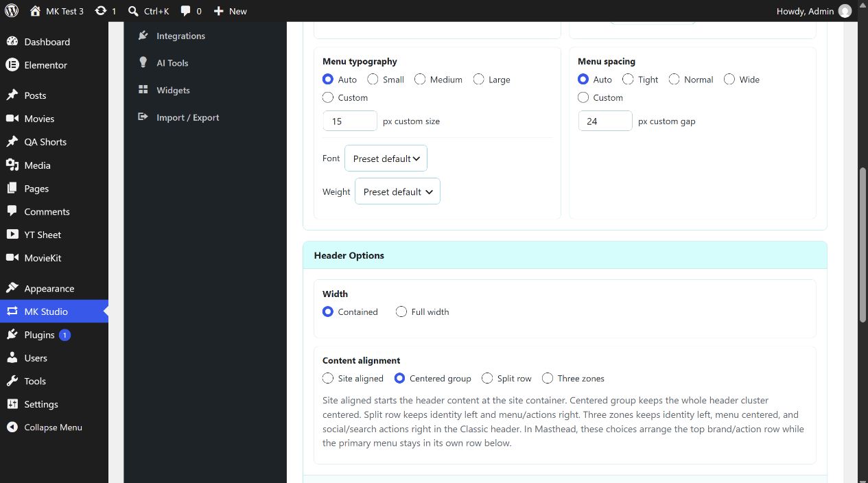Image resolution: width=868 pixels, height=483 pixels.
Task: Select Wide menu spacing radio
Action: pos(729,80)
